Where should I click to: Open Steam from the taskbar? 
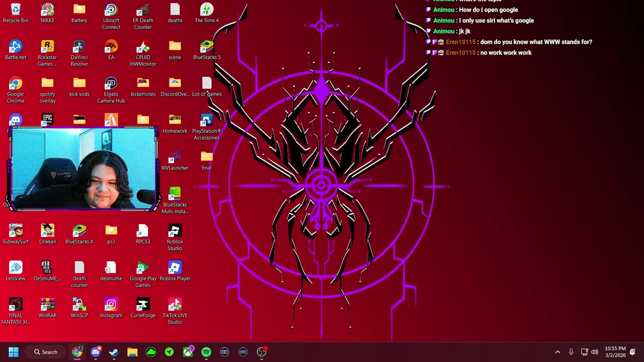tap(114, 352)
